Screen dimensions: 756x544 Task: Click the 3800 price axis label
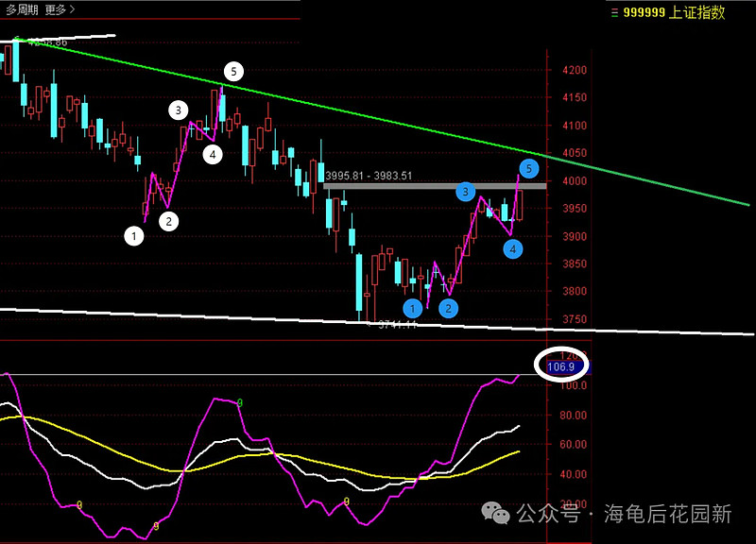click(x=575, y=292)
